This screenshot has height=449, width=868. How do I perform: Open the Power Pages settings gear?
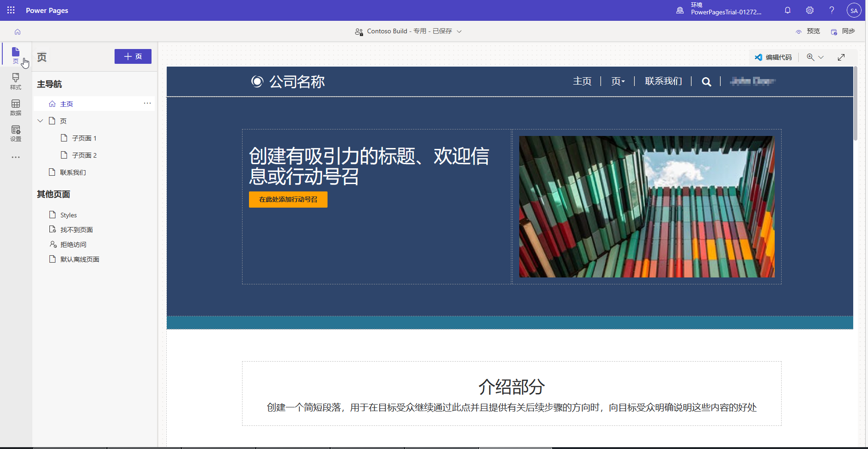[x=809, y=10]
